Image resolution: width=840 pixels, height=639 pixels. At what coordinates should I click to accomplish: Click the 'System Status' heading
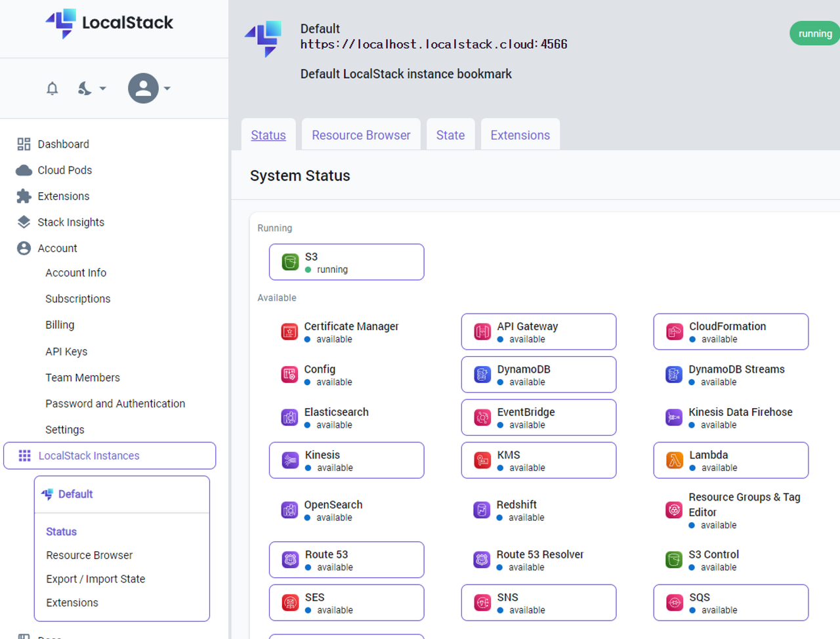click(300, 176)
